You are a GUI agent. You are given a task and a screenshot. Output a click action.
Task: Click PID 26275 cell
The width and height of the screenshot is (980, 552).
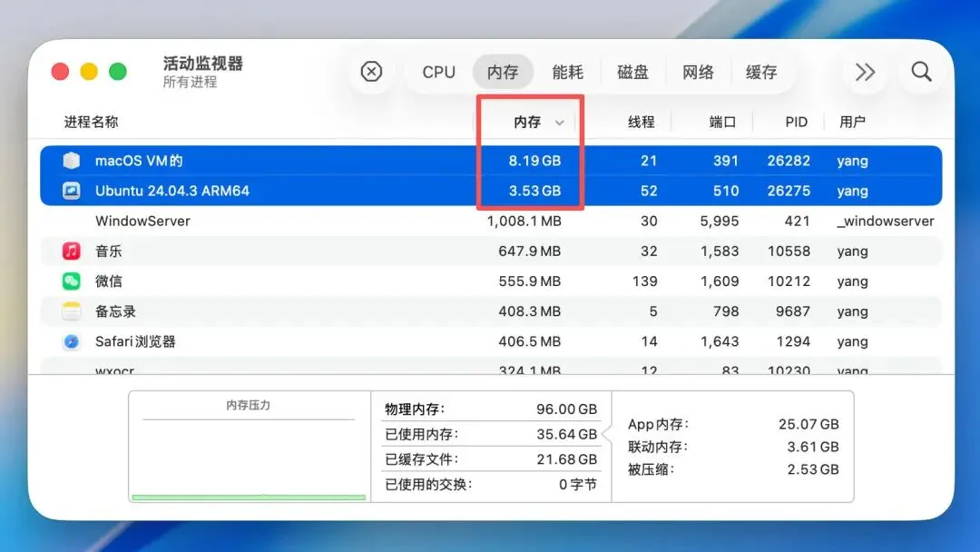789,191
